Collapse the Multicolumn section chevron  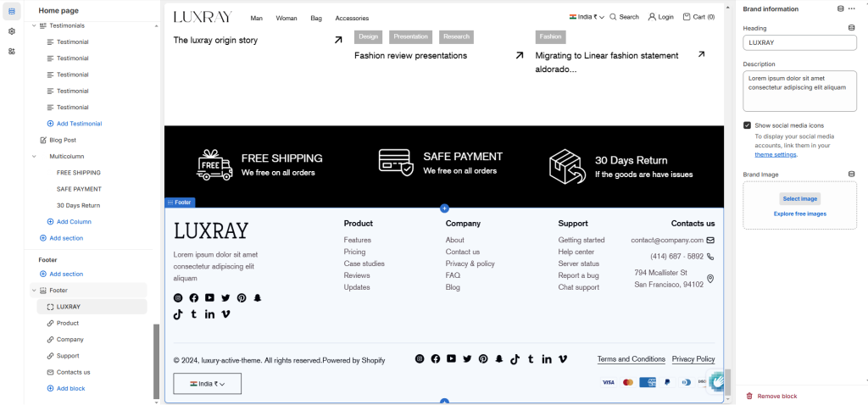tap(34, 157)
